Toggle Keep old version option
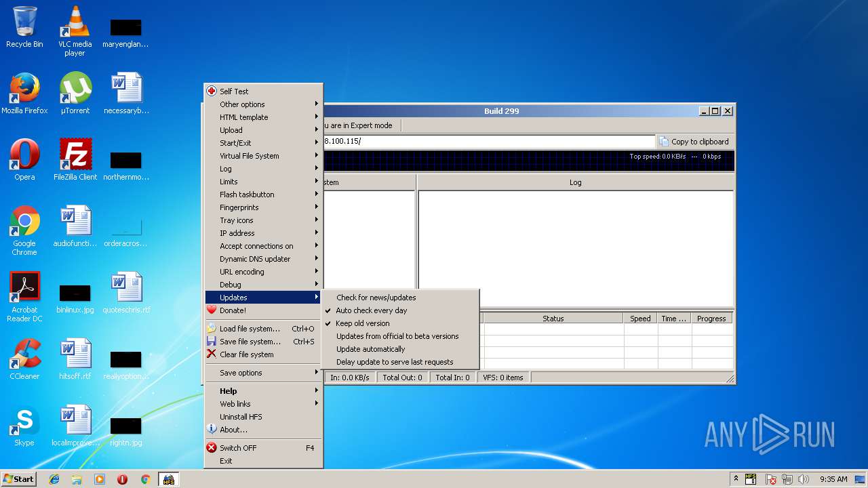868x488 pixels. tap(400, 323)
